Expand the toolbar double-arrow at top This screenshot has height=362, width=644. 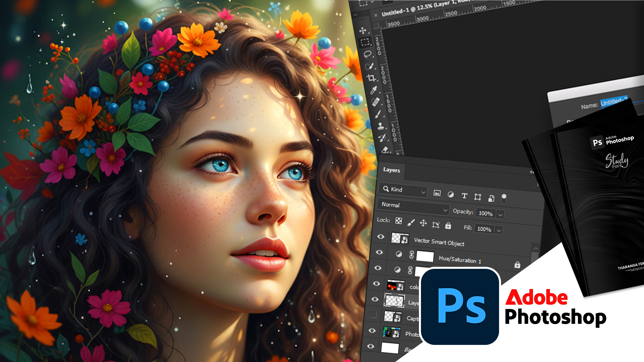[x=356, y=15]
